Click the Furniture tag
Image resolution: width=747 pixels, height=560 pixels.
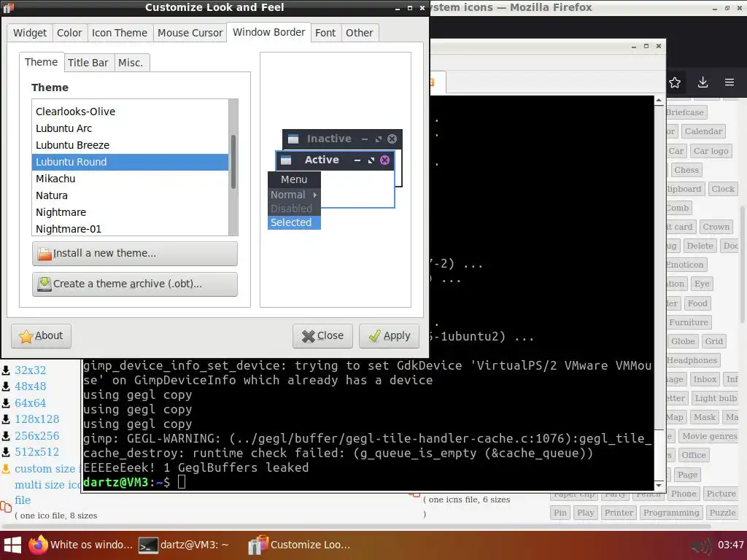point(689,322)
